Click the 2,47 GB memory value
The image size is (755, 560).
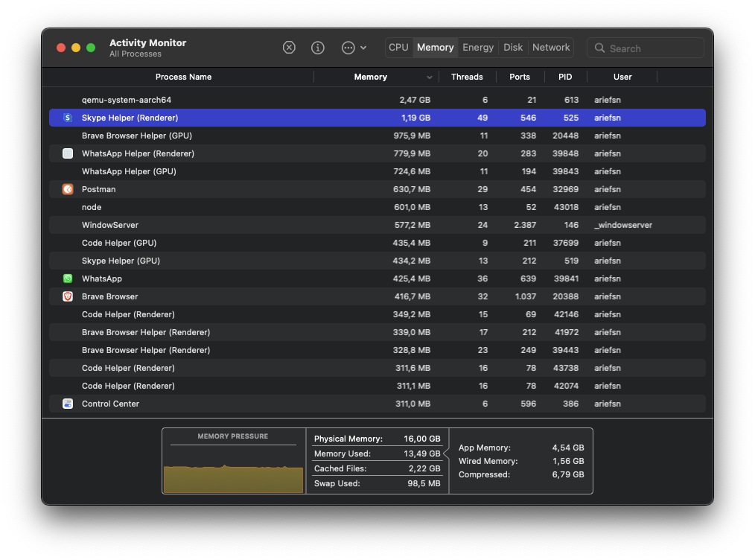[415, 100]
